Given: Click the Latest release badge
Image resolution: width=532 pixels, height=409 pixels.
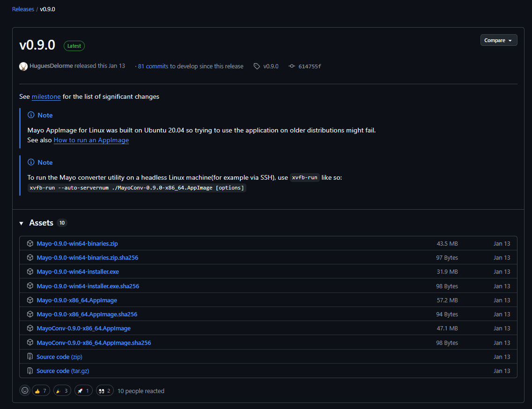Looking at the screenshot, I should pyautogui.click(x=74, y=46).
